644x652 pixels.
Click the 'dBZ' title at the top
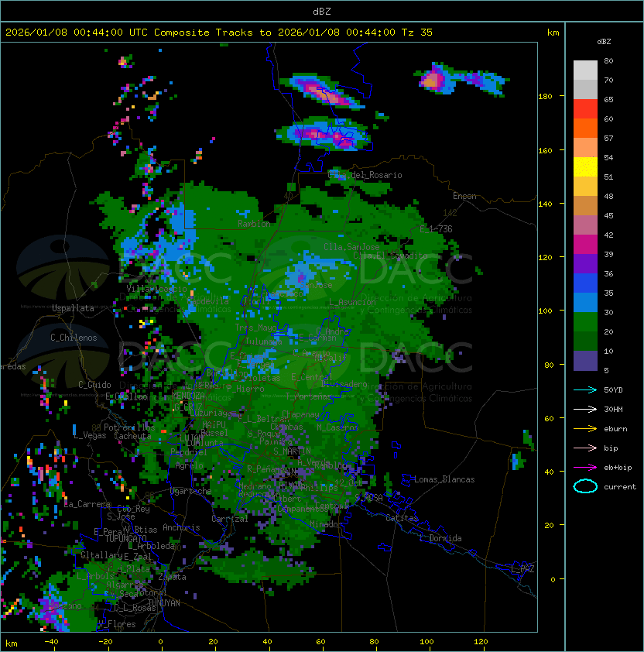pyautogui.click(x=322, y=12)
